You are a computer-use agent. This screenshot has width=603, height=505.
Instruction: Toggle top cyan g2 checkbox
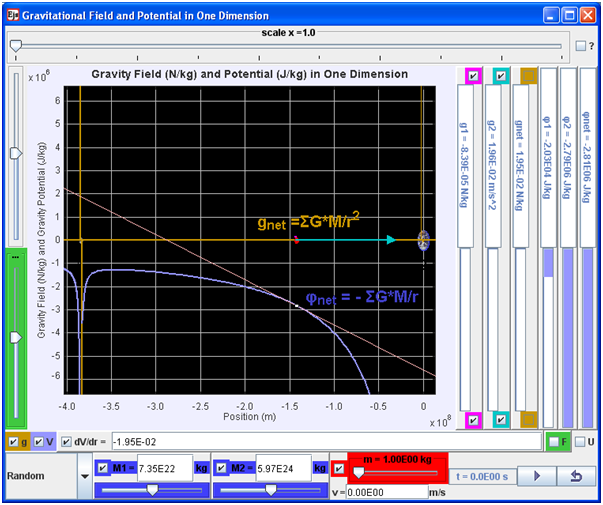tap(501, 76)
